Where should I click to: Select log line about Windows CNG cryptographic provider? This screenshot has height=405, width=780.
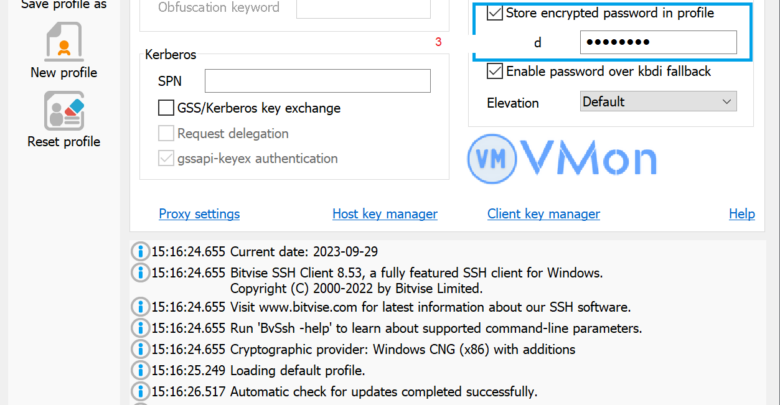point(402,349)
